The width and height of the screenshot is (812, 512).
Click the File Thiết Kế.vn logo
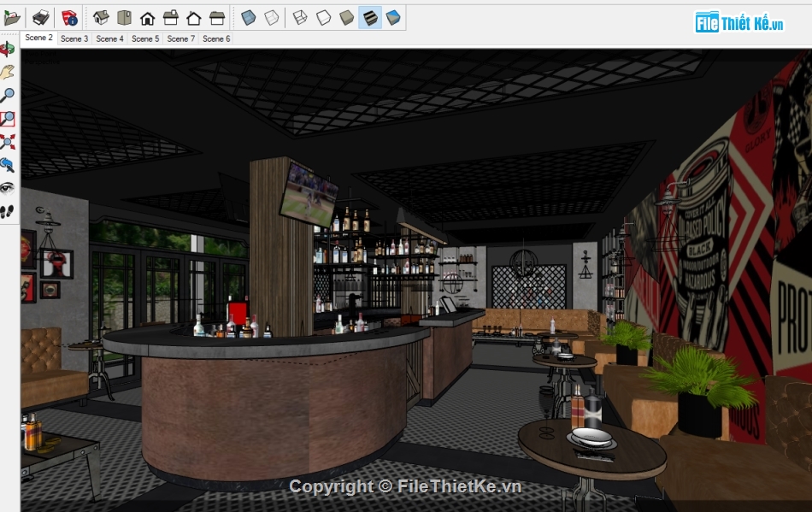(739, 22)
